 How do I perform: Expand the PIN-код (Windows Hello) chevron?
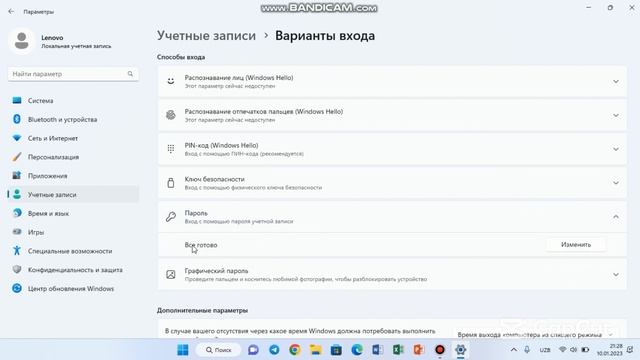[x=616, y=149]
